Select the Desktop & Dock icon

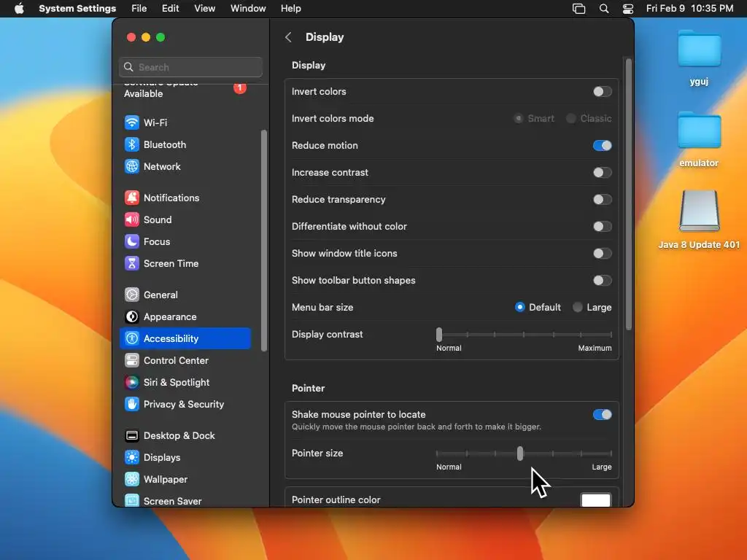132,436
